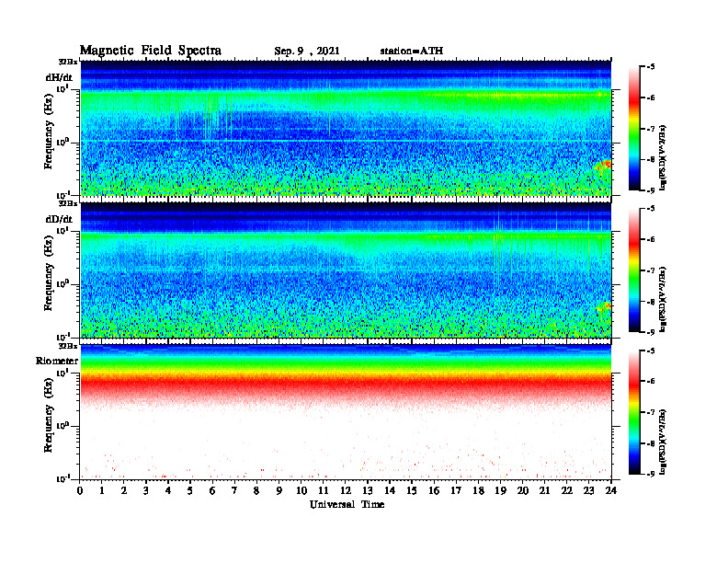Screen dimensions: 728x563
Task: Click hour tick label "11" on time axis
Action: pyautogui.click(x=324, y=490)
